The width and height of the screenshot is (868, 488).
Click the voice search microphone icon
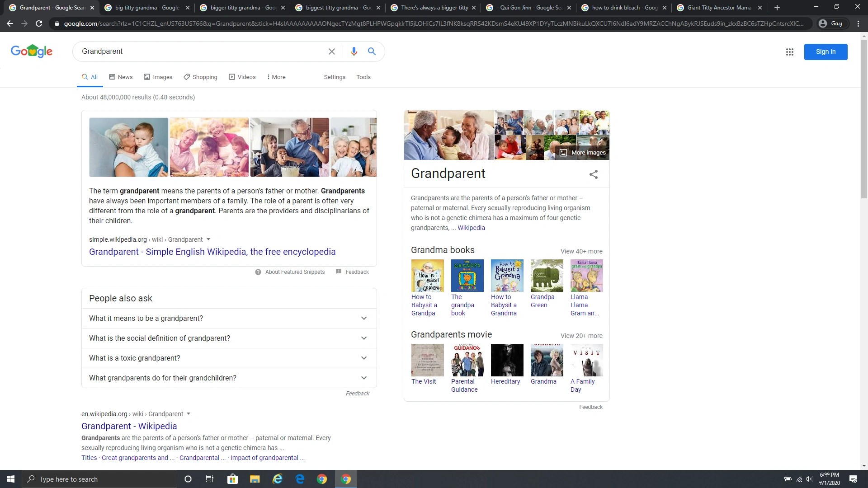pyautogui.click(x=354, y=52)
